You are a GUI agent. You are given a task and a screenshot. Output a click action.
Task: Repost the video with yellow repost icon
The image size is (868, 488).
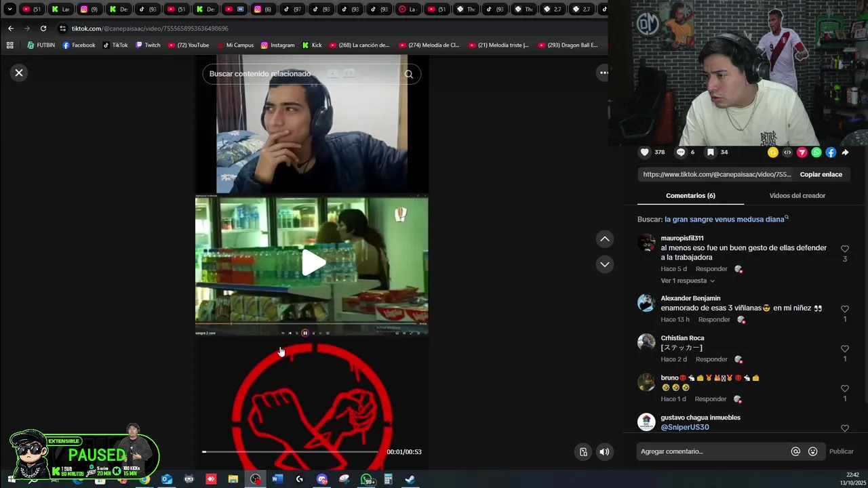click(x=772, y=152)
